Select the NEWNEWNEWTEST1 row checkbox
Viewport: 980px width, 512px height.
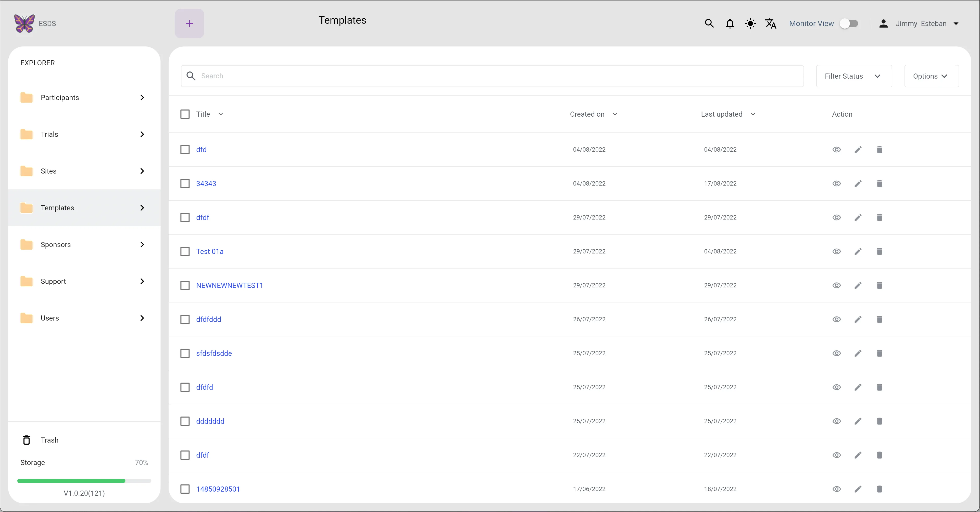click(185, 285)
